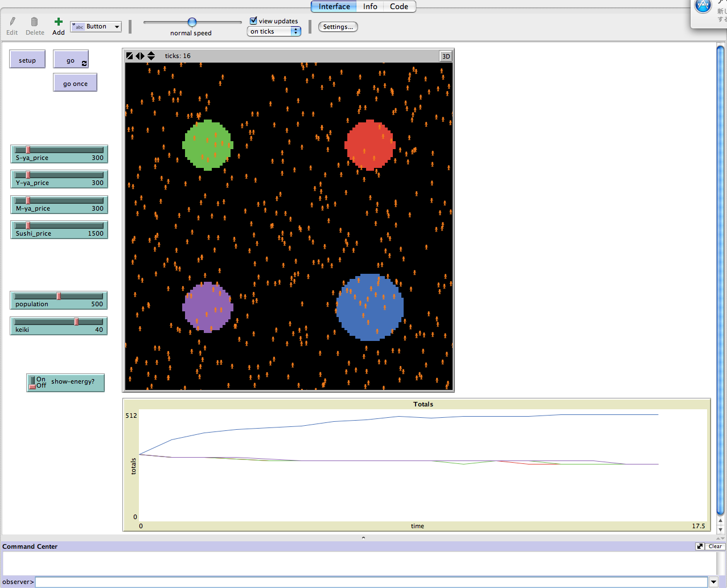
Task: Open the Button widget type dropdown
Action: pyautogui.click(x=96, y=27)
